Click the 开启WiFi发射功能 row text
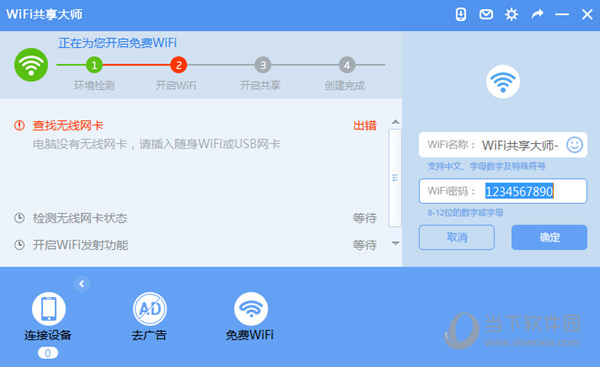 coord(80,245)
